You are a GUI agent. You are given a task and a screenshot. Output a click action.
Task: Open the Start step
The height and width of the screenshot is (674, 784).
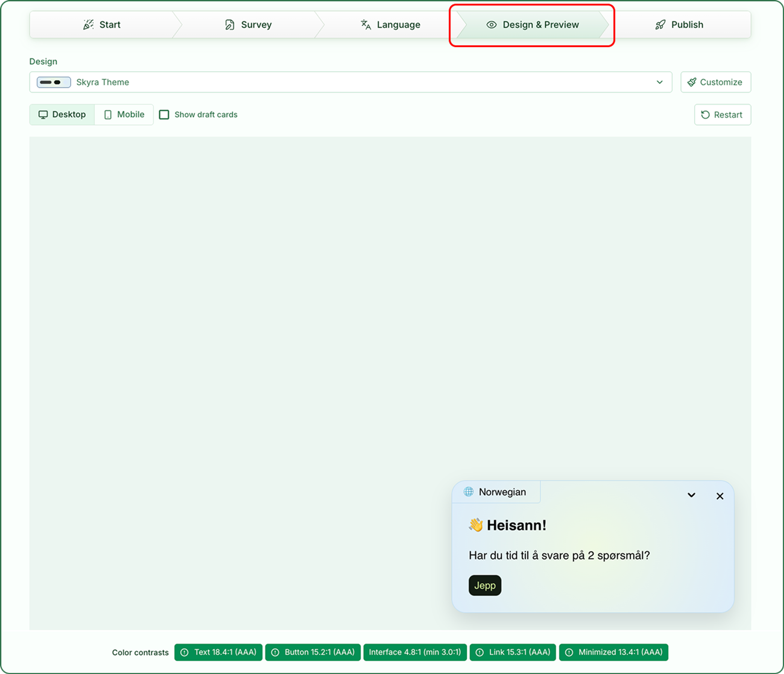click(x=101, y=24)
